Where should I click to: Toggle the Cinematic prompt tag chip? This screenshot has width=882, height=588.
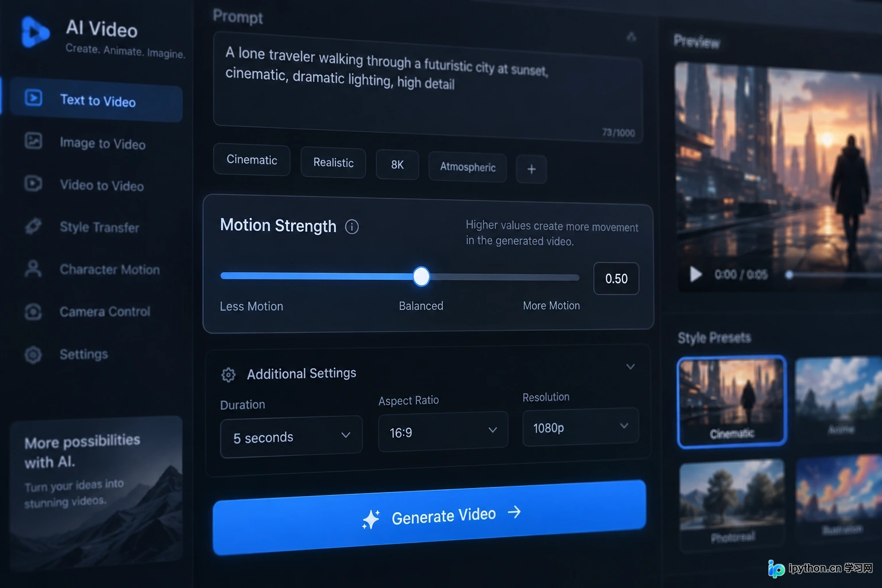tap(252, 160)
